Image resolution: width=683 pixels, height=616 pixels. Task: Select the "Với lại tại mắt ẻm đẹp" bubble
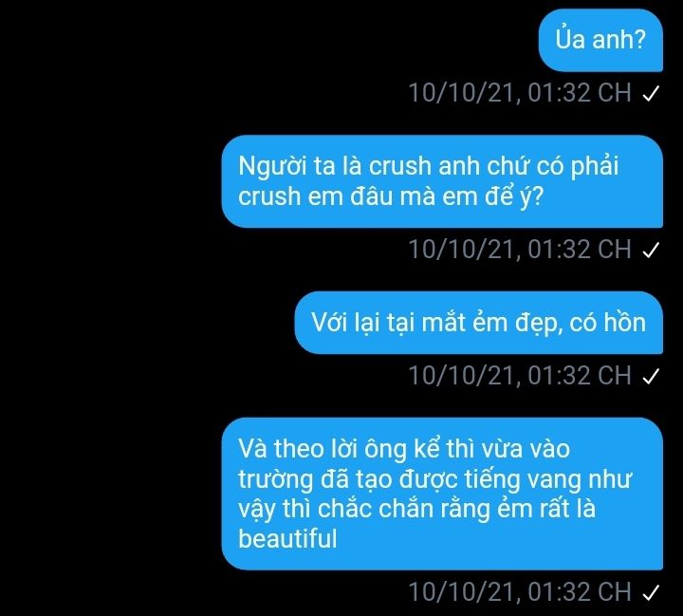click(479, 323)
